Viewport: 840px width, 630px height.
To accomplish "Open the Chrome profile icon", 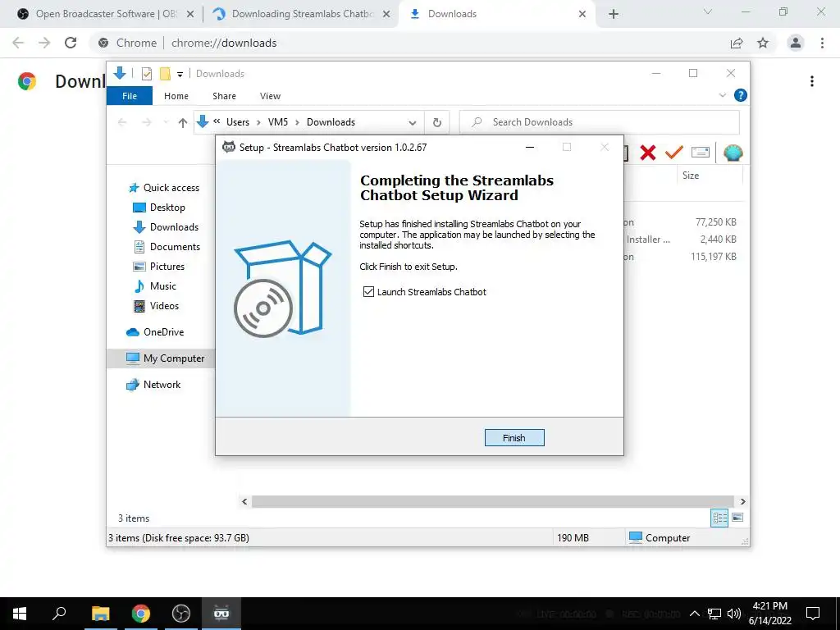I will tap(796, 43).
